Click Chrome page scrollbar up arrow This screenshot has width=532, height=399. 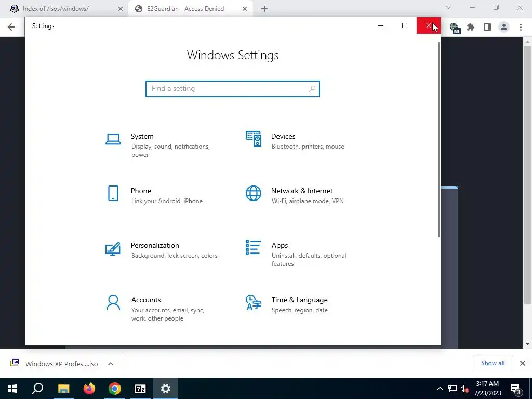pyautogui.click(x=527, y=42)
